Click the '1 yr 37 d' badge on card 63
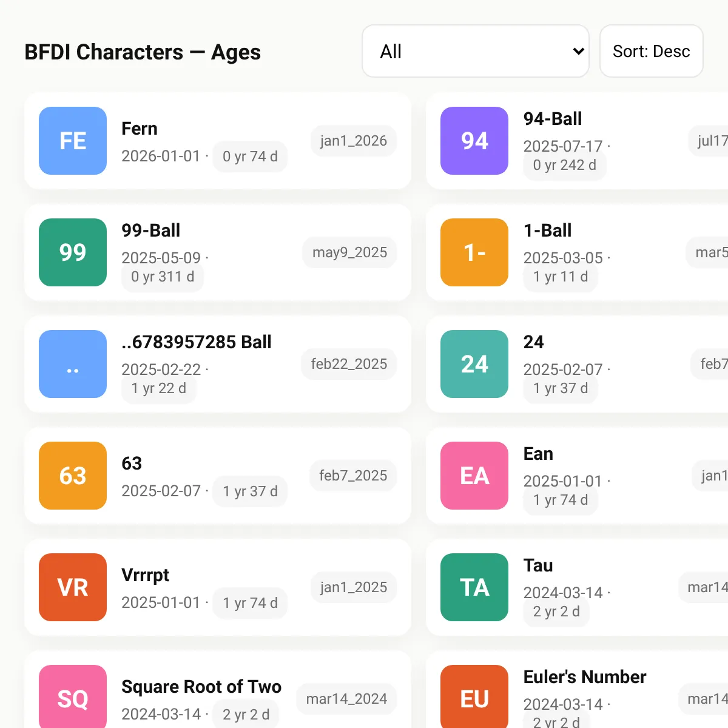This screenshot has height=728, width=728. tap(250, 491)
